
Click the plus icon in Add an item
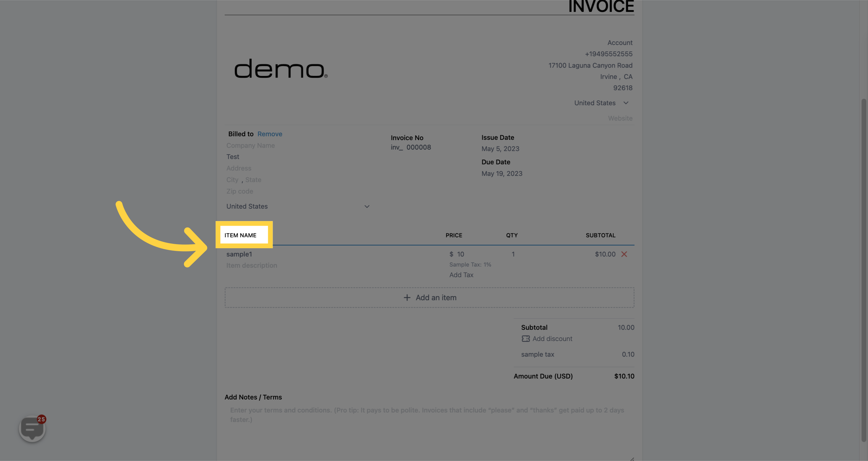click(x=407, y=298)
